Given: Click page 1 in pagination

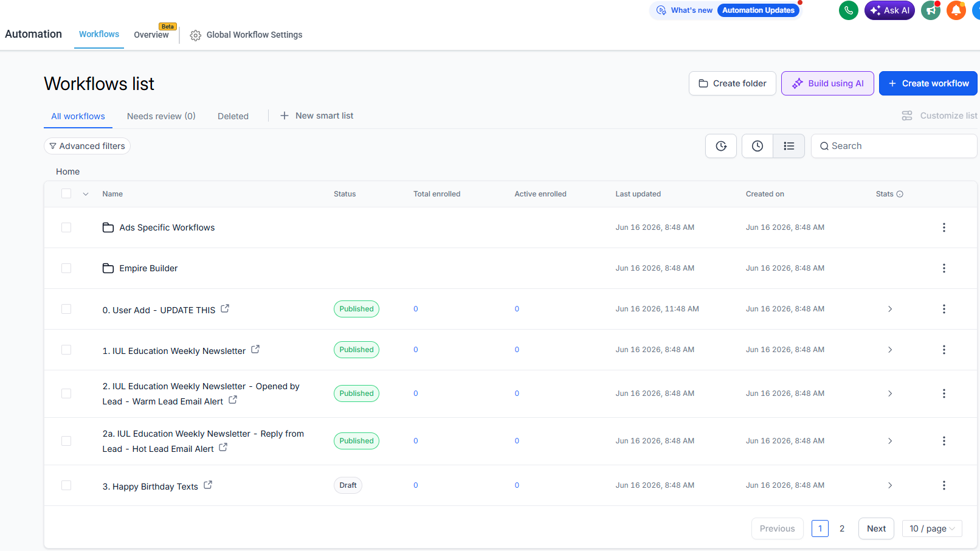Looking at the screenshot, I should tap(820, 528).
